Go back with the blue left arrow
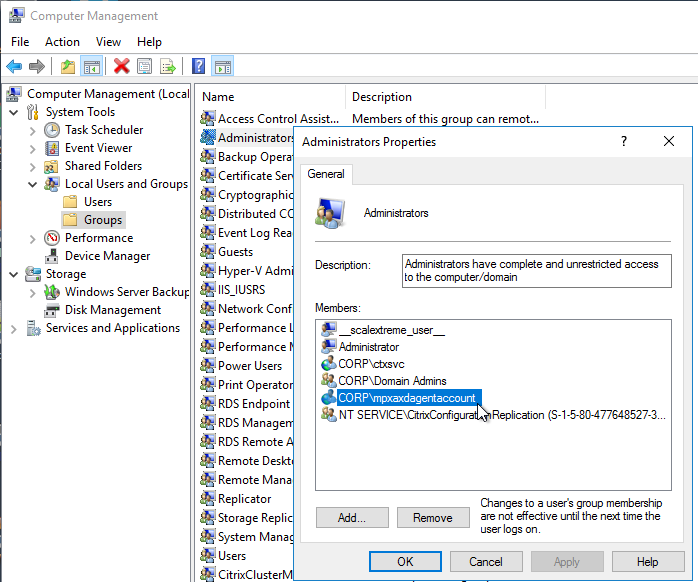The width and height of the screenshot is (698, 582). (14, 67)
